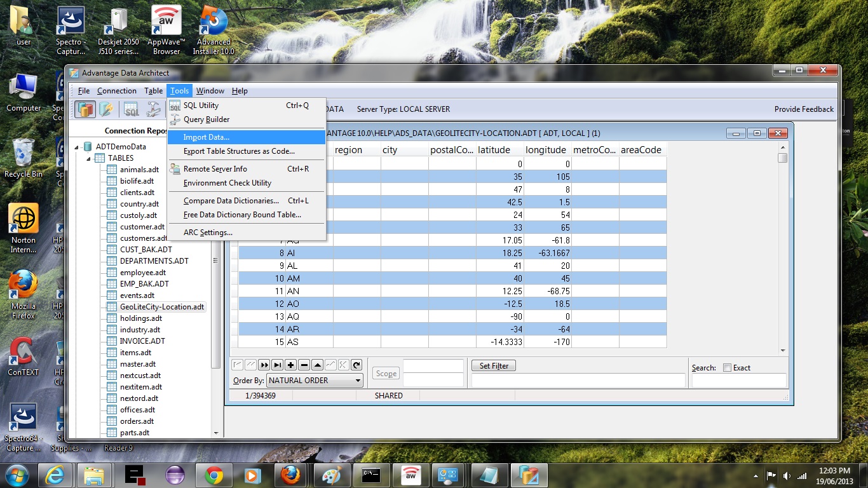Open Compare Data Dictionaries menu option
This screenshot has height=488, width=868.
[231, 201]
